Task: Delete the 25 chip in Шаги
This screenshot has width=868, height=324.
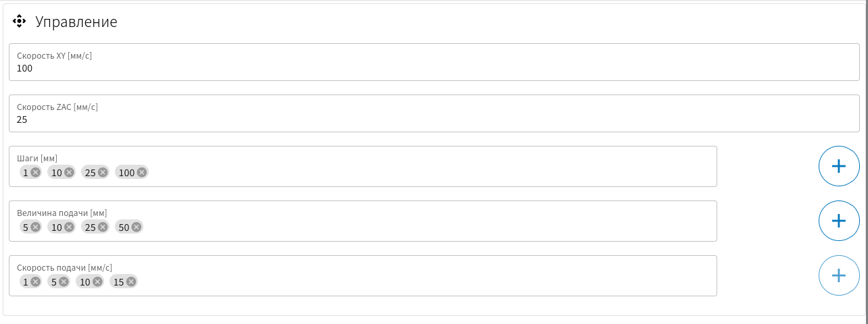Action: 103,172
